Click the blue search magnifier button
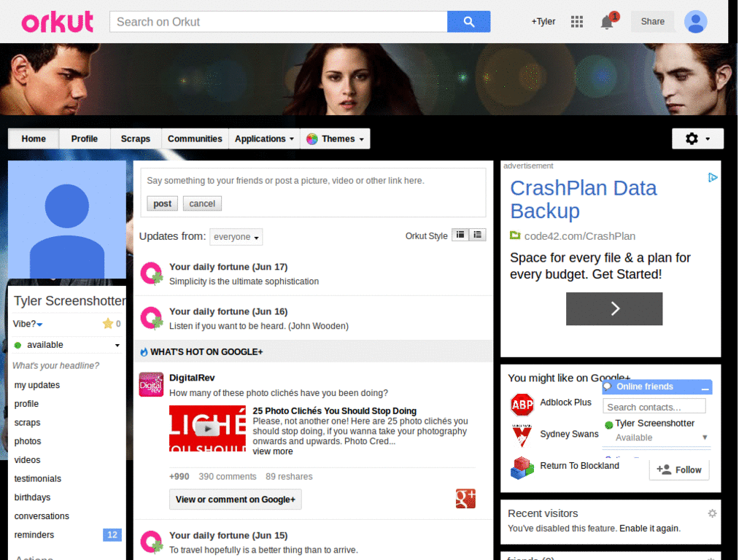 468,22
